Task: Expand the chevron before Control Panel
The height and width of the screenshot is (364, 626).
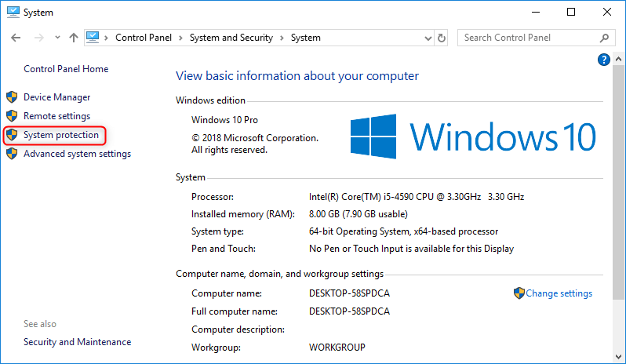Action: (x=106, y=38)
